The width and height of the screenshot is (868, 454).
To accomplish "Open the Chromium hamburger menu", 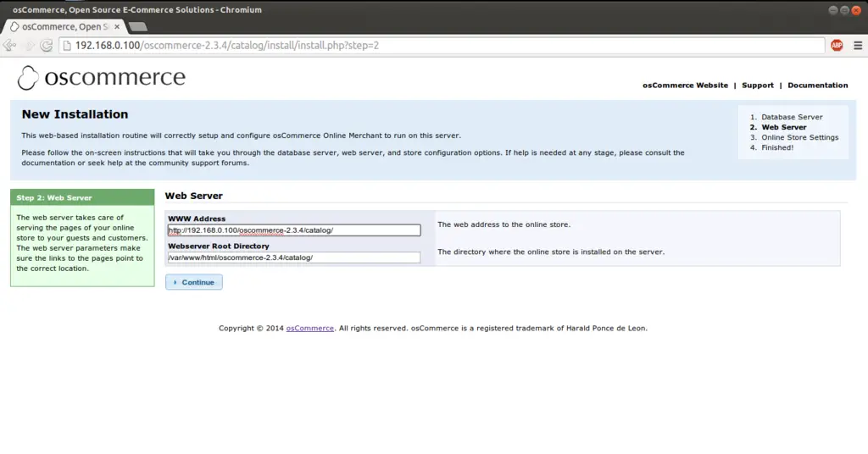I will point(858,46).
